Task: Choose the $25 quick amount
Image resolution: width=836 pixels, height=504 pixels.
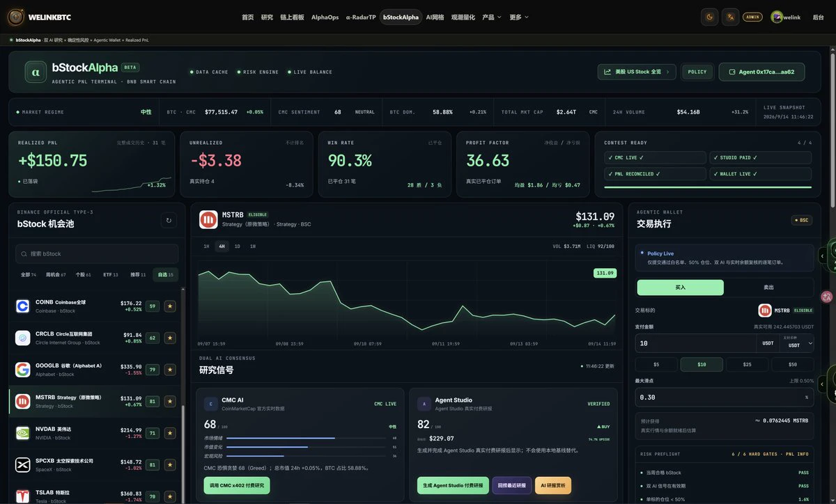Action: [x=747, y=364]
